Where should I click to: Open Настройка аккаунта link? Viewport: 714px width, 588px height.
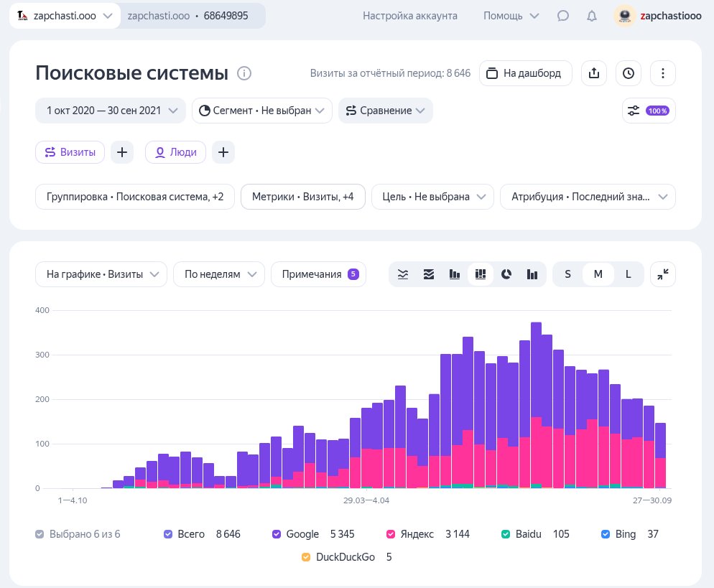[410, 16]
